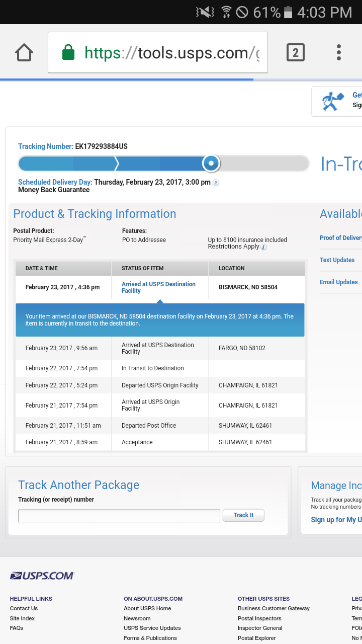The image size is (362, 644).
Task: Click the delivery progress bar marker
Action: pyautogui.click(x=211, y=163)
